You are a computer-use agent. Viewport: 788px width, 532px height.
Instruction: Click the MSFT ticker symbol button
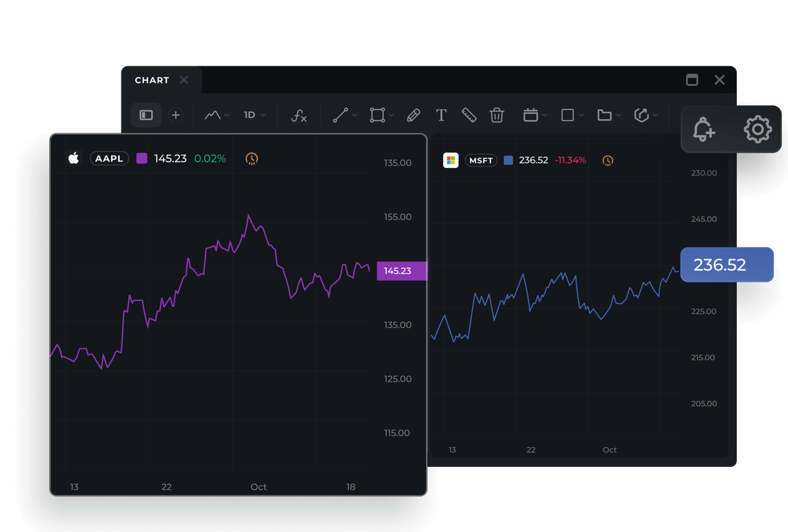coord(481,160)
